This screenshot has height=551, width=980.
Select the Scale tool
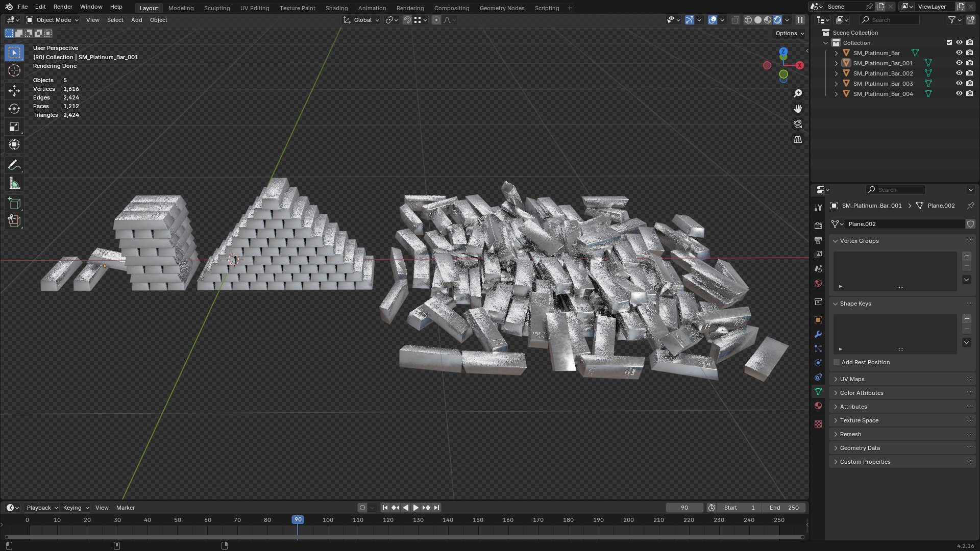pos(14,127)
